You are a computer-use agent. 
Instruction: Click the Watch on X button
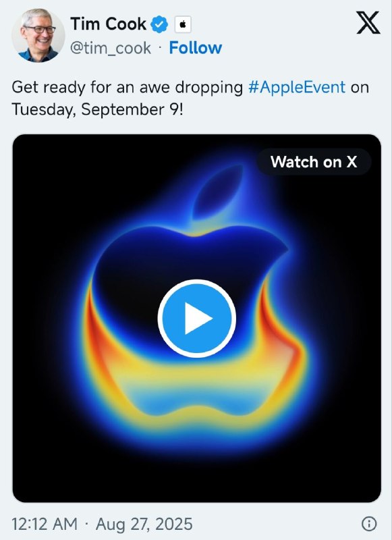tap(315, 161)
